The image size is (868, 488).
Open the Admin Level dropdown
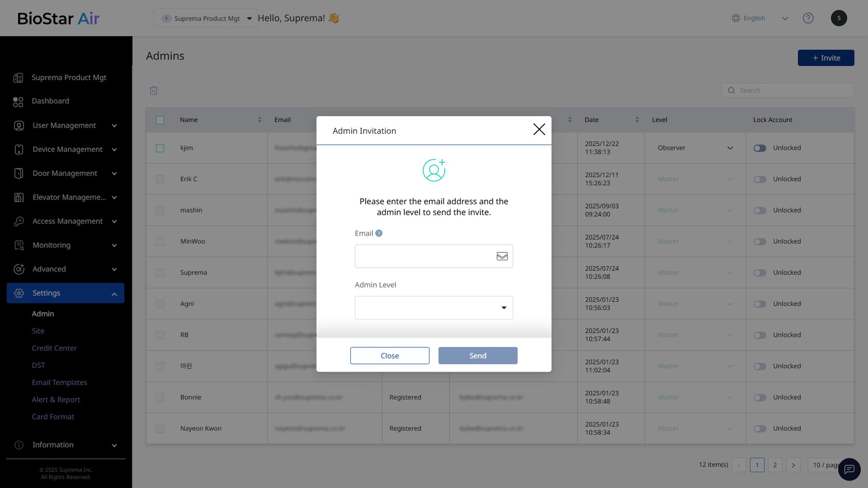434,308
